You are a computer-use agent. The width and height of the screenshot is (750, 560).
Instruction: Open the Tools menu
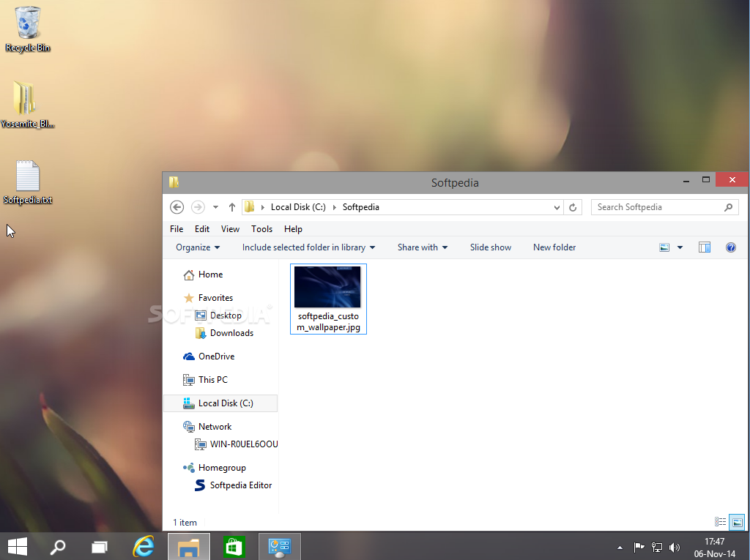261,229
